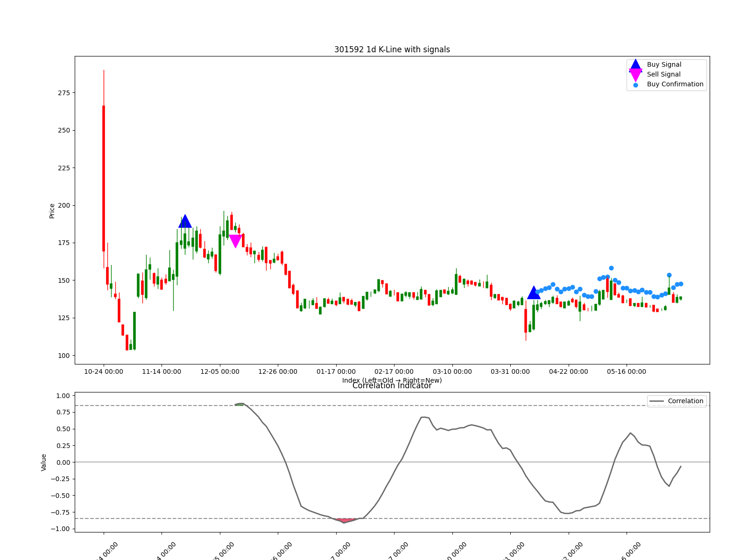
Task: Click the '12-05 00:00' x-axis tick label
Action: (x=220, y=371)
